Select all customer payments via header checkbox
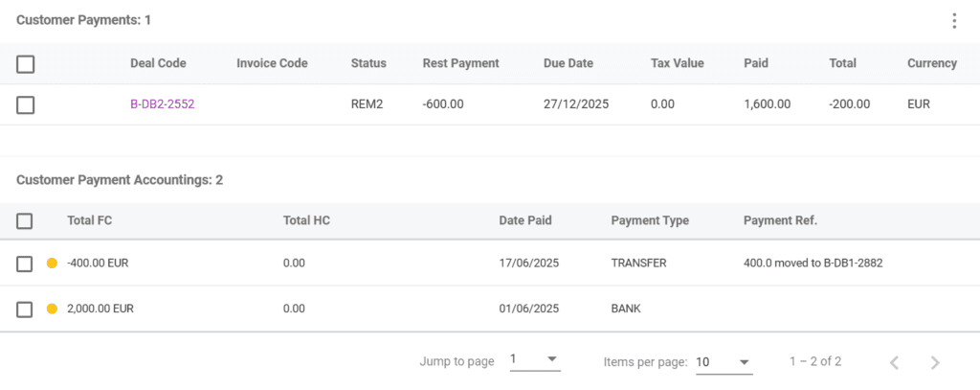 26,64
